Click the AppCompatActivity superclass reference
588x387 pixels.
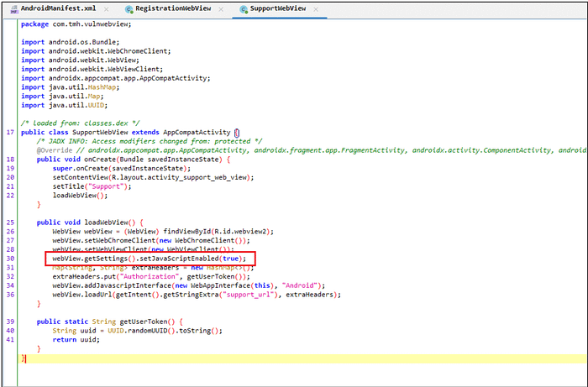pos(197,133)
